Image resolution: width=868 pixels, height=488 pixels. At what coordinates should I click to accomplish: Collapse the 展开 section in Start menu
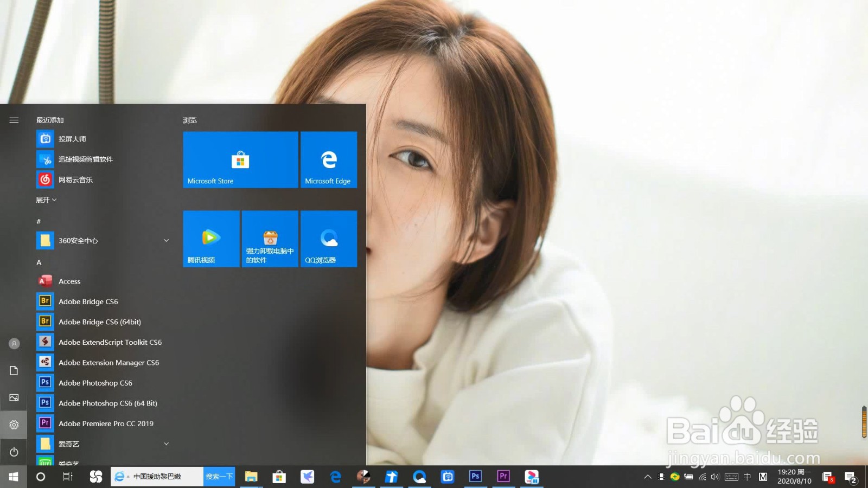pyautogui.click(x=46, y=200)
